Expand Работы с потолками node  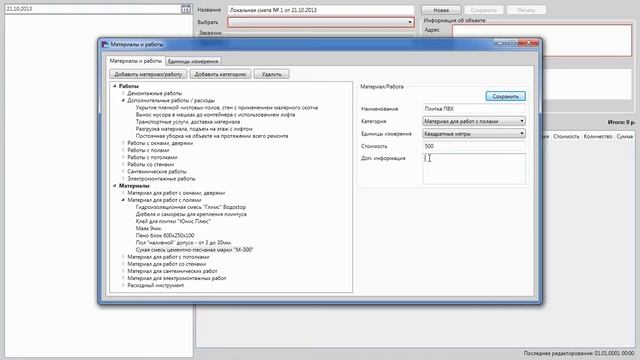(123, 158)
